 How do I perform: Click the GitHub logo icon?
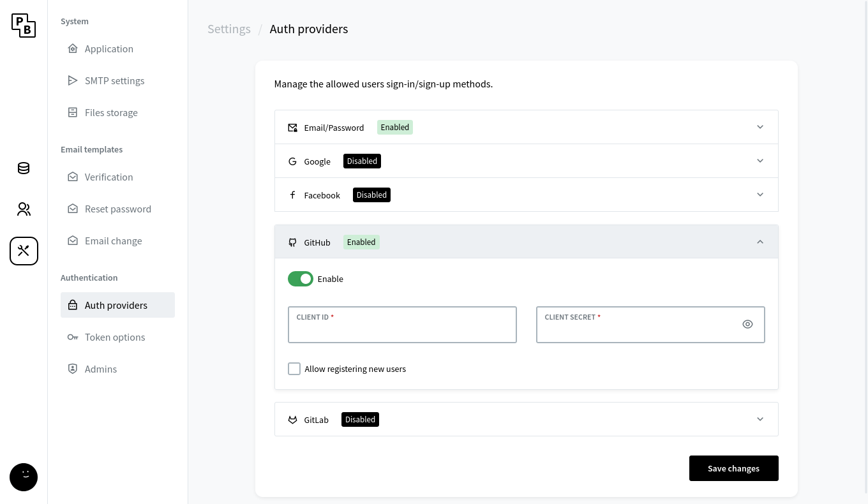292,242
